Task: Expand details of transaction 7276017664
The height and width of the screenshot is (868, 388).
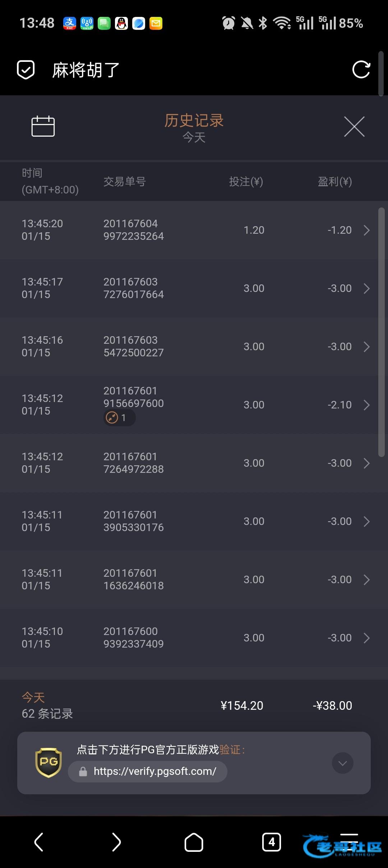Action: tap(366, 288)
